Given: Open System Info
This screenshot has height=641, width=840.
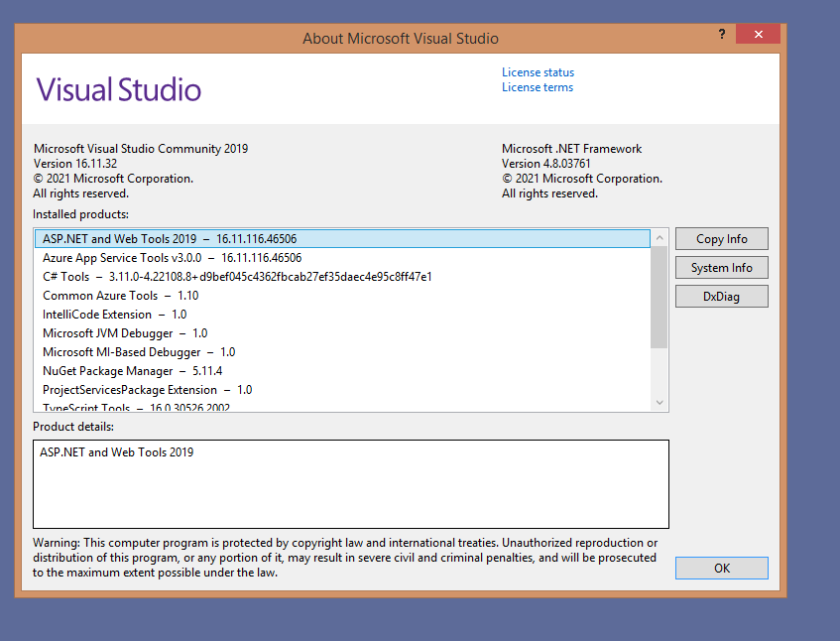Looking at the screenshot, I should 722,268.
